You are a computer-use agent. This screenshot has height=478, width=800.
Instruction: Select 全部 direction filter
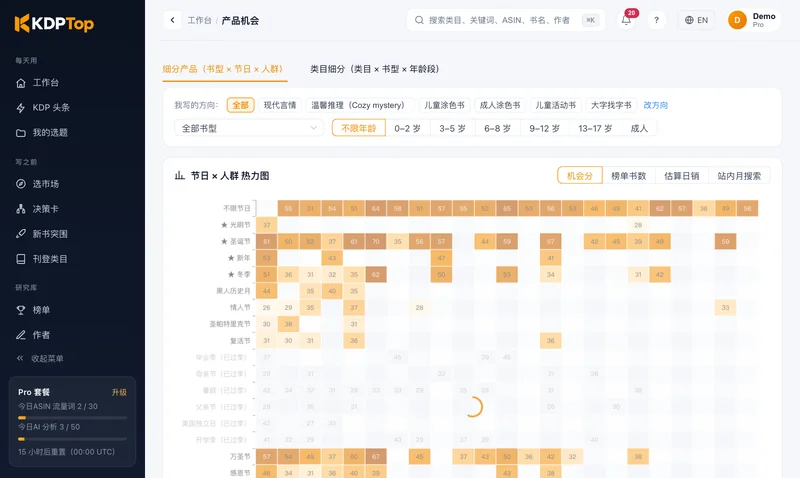coord(240,105)
